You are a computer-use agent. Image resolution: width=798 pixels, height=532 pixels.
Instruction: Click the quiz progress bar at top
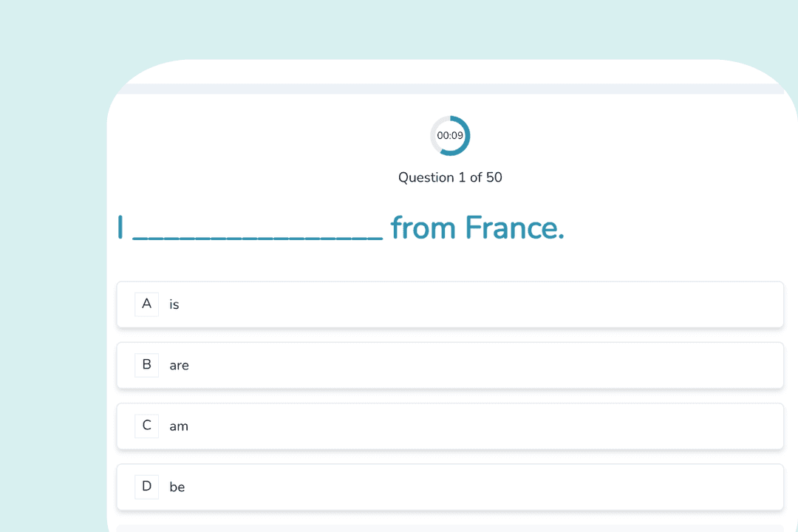[450, 89]
